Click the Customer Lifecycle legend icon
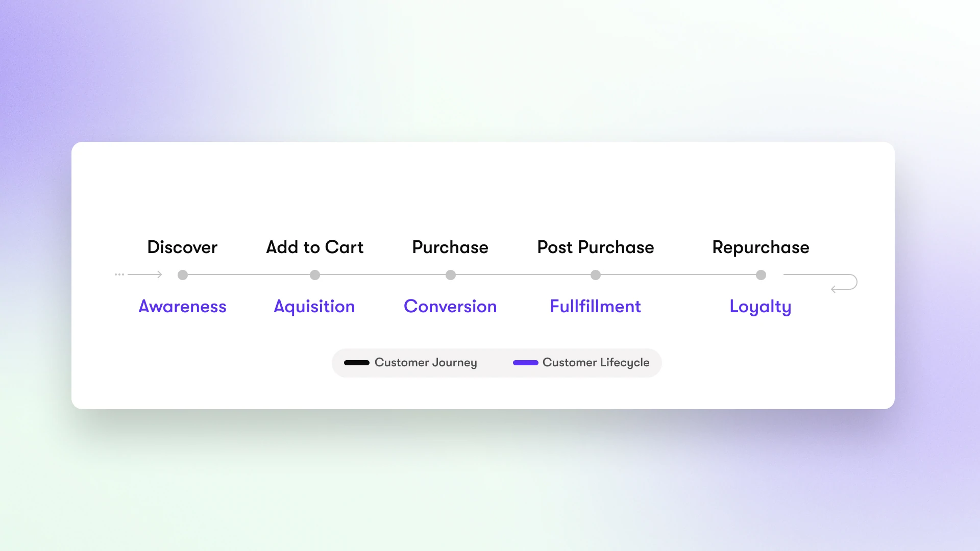The height and width of the screenshot is (551, 980). point(525,362)
